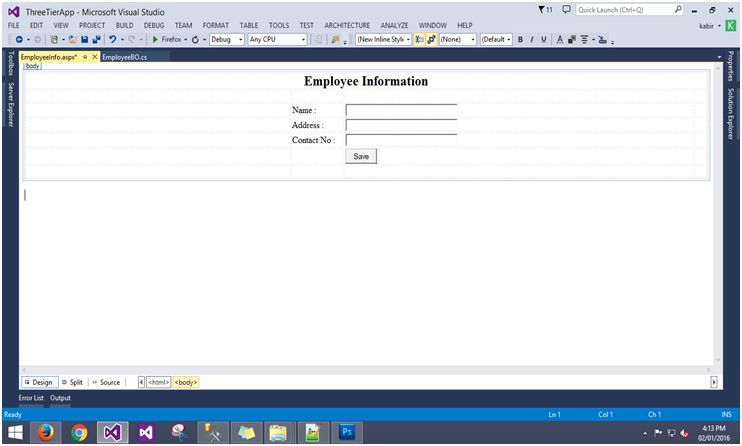The image size is (742, 446).
Task: Expand the undo history dropdown arrow
Action: click(122, 40)
